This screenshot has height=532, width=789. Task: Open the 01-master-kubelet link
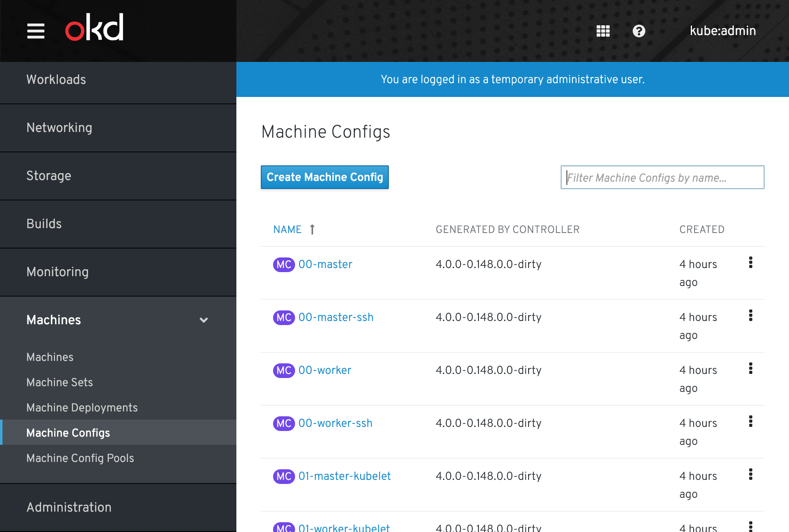coord(344,476)
